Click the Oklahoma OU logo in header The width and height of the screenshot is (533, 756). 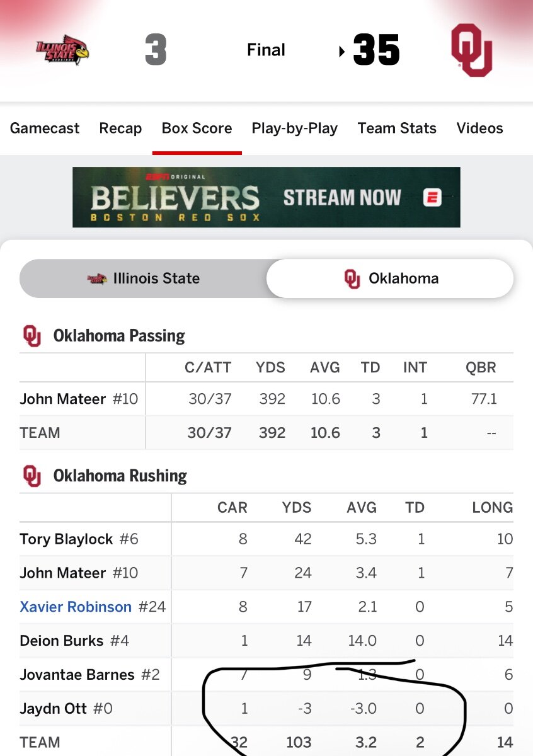pyautogui.click(x=471, y=50)
